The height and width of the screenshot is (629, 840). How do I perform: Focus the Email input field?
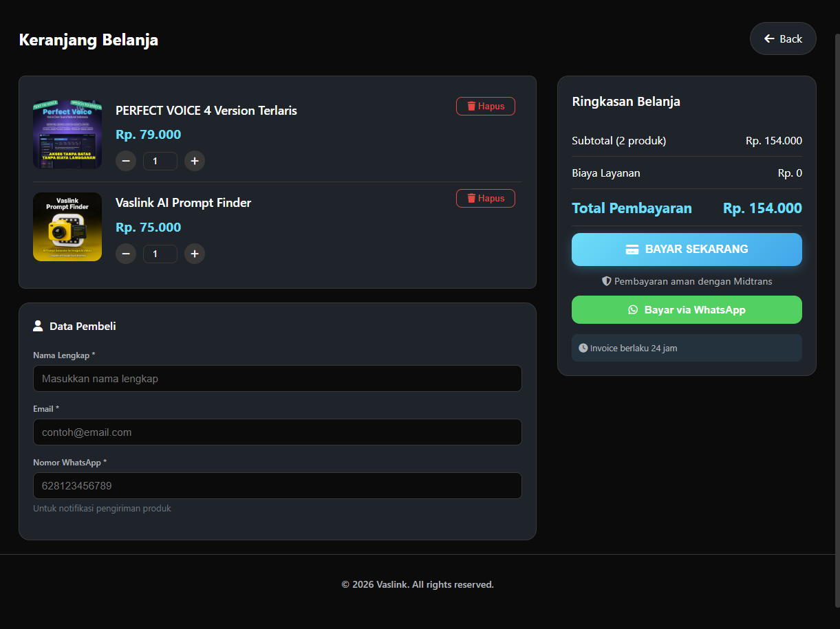click(277, 432)
